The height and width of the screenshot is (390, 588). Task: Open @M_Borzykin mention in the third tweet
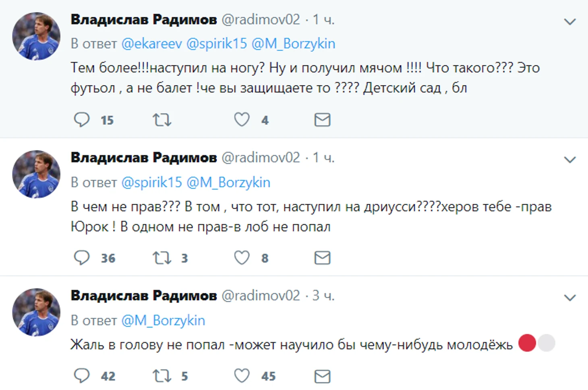pyautogui.click(x=163, y=321)
